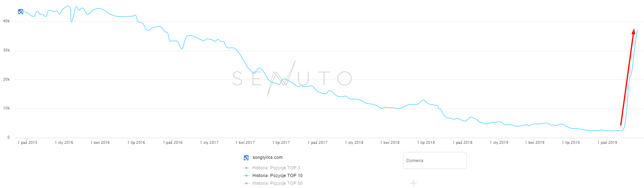Click the songlyrics.com icon at chart start
644x188 pixels.
(x=21, y=12)
